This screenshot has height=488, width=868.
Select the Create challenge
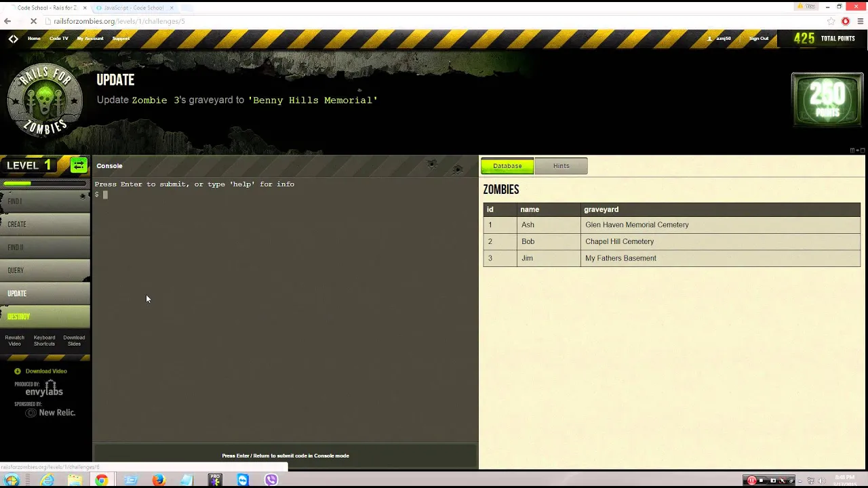[x=45, y=224]
